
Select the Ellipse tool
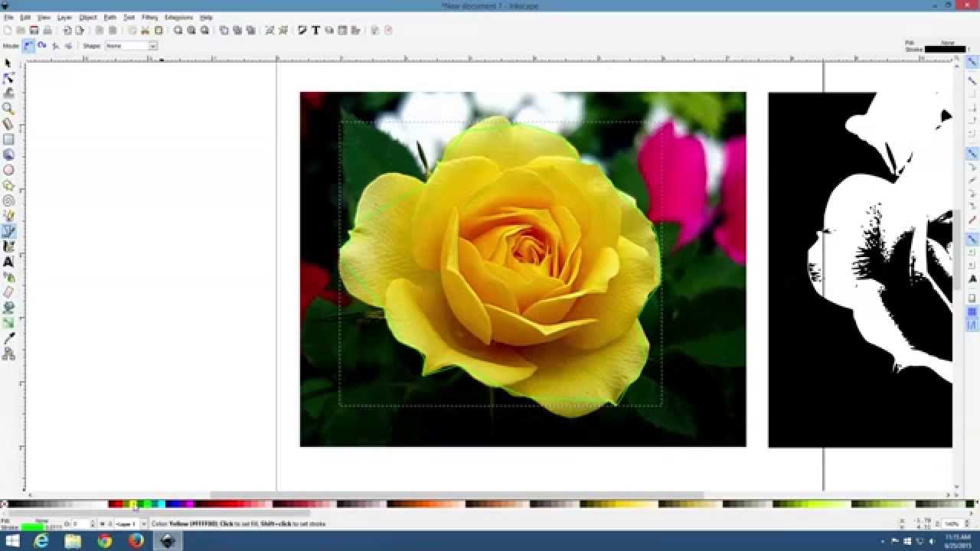[8, 170]
